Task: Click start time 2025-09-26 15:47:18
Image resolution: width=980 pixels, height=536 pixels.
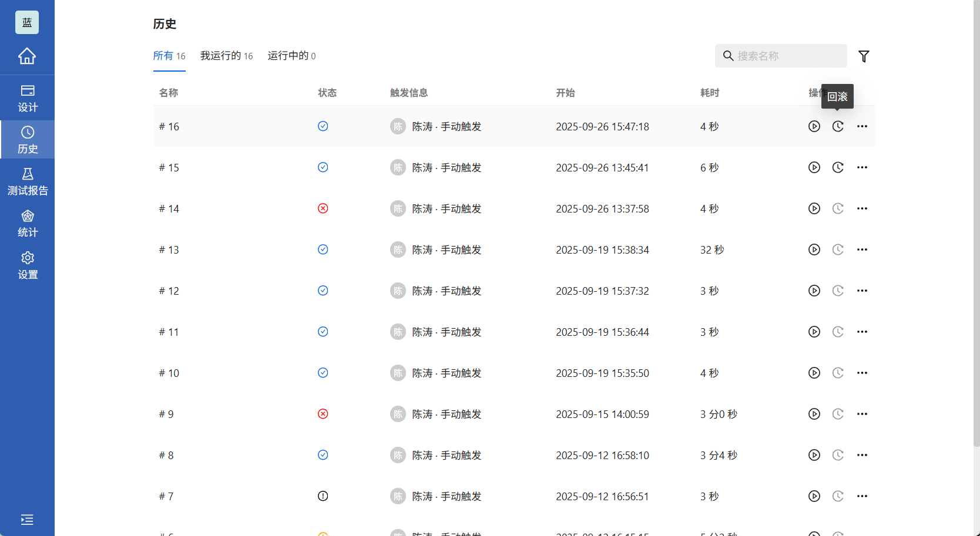Action: click(603, 126)
